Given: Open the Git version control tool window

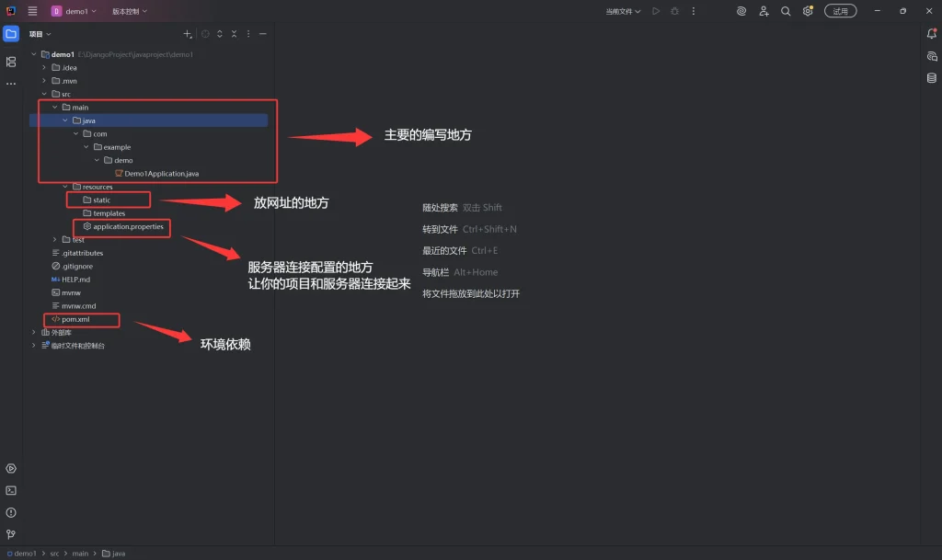Looking at the screenshot, I should point(11,534).
